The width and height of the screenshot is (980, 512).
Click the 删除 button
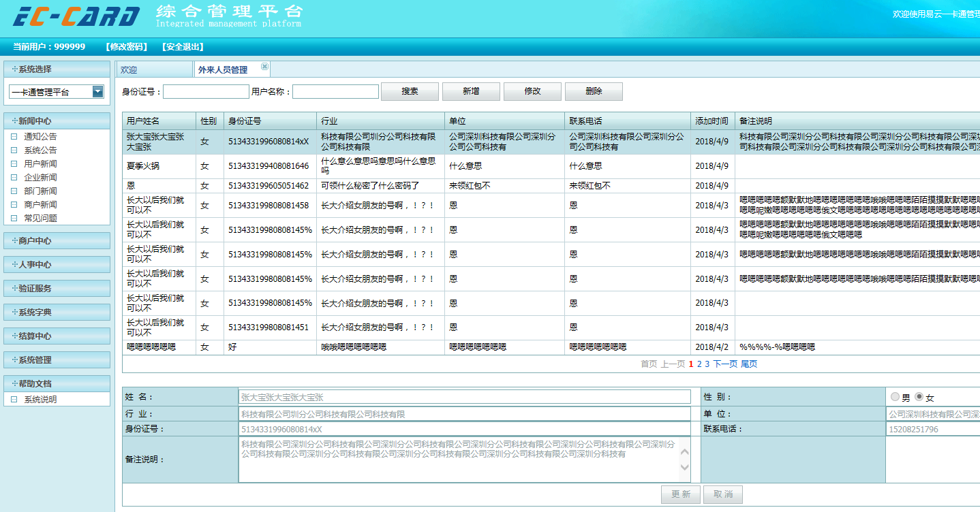pyautogui.click(x=594, y=91)
